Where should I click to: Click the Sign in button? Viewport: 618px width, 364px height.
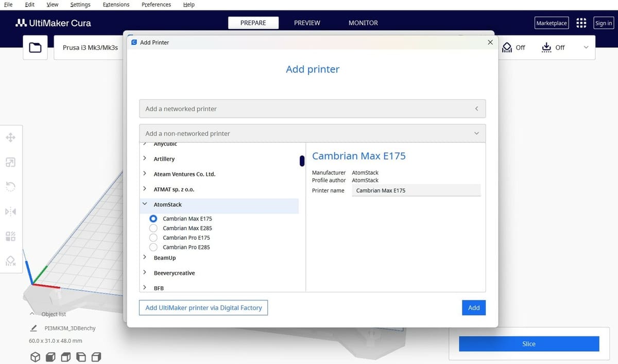pos(604,23)
